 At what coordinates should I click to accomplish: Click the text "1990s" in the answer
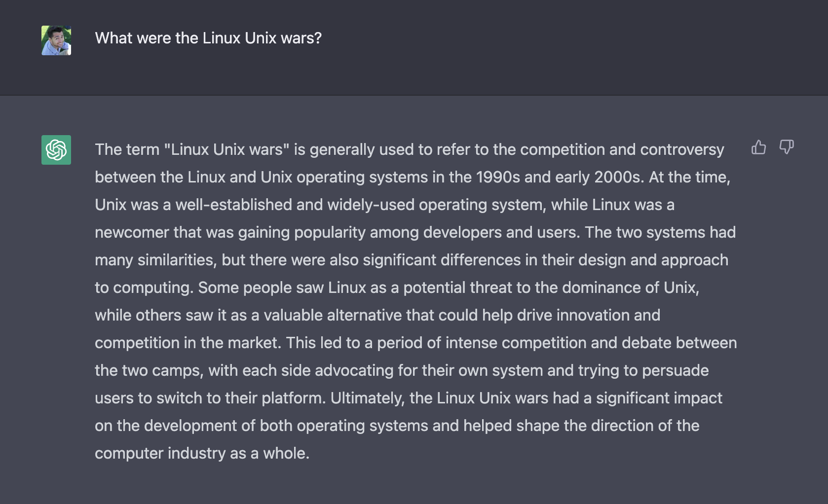[x=497, y=177]
